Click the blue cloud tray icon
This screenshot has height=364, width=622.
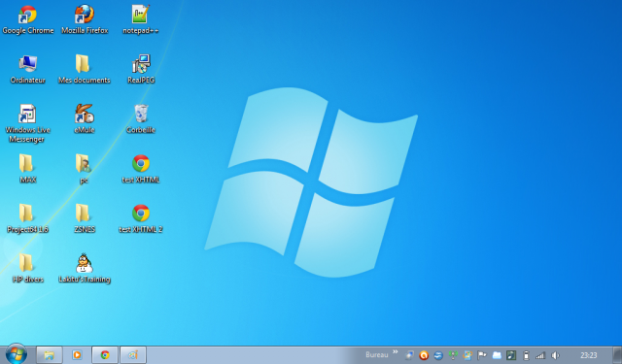[497, 355]
